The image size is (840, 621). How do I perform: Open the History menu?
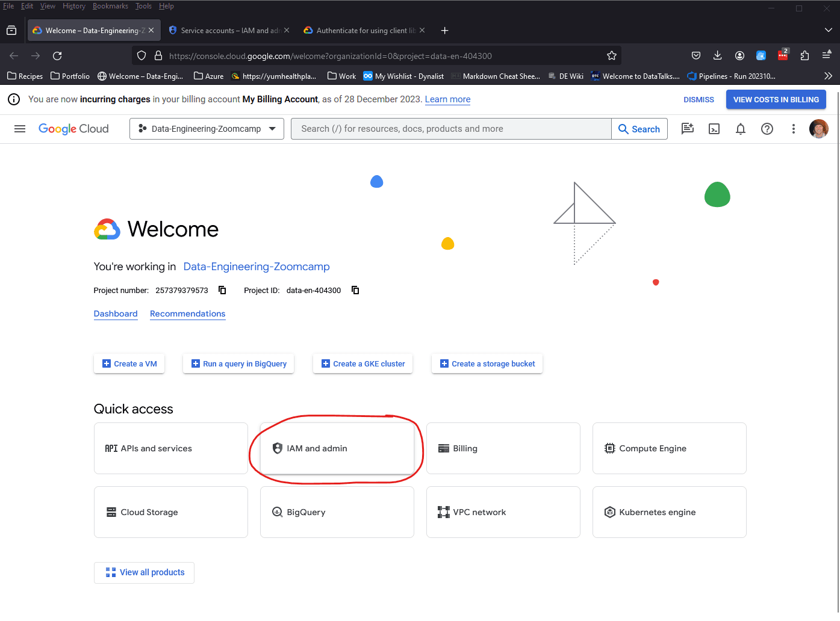(x=74, y=6)
